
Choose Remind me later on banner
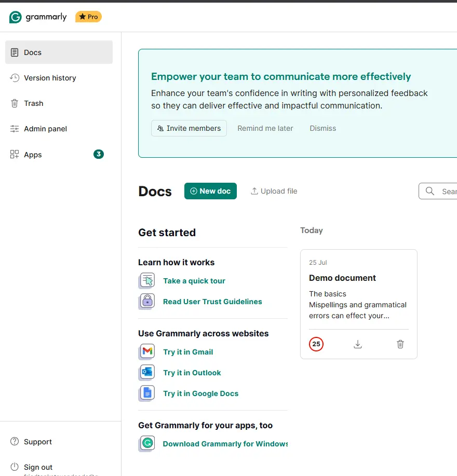pos(265,128)
